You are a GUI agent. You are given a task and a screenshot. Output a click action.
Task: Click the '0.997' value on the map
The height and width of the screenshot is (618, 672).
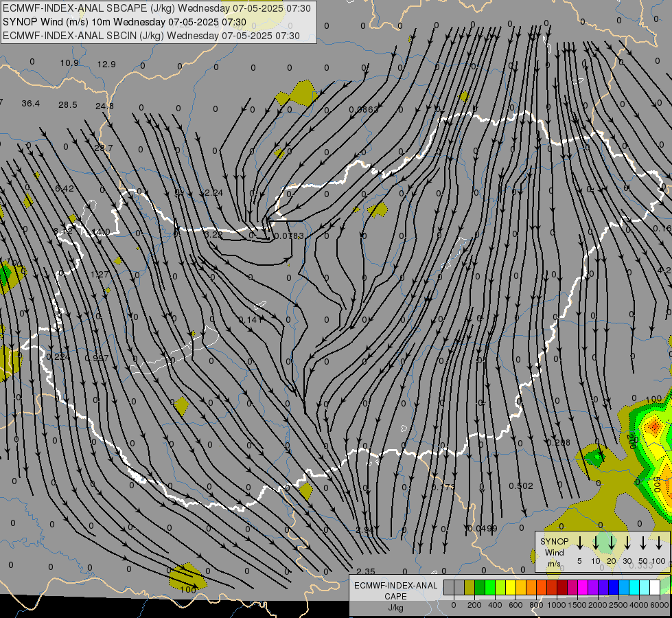coord(96,358)
